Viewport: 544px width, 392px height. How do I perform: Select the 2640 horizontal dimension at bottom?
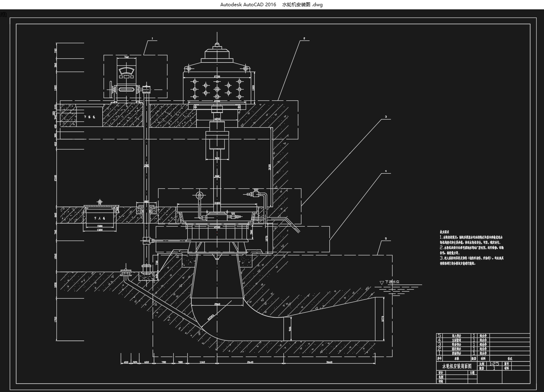pos(250,362)
